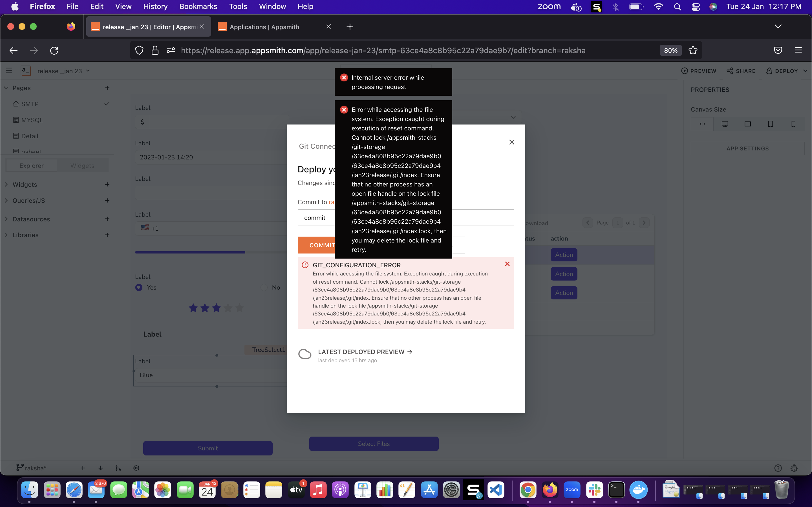Open LATEST DEPLOYED PREVIEW link

click(x=361, y=352)
